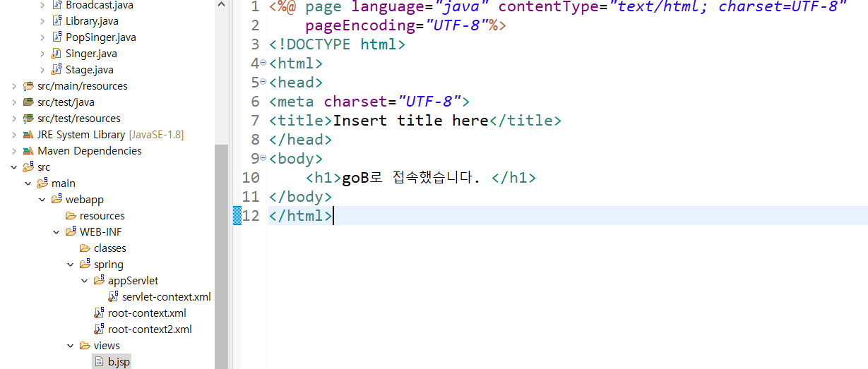Click the src/test/java source folder icon
This screenshot has height=369, width=868.
point(29,102)
